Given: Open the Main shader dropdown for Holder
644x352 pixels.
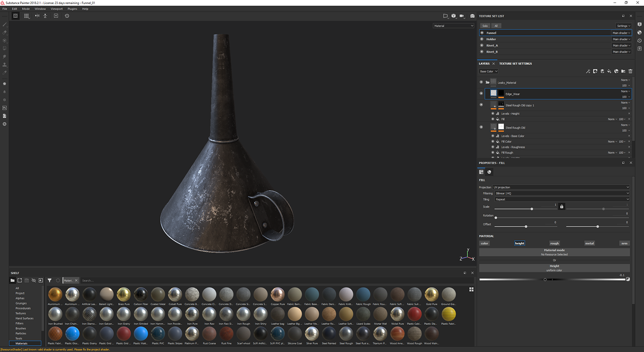Looking at the screenshot, I should click(x=621, y=39).
